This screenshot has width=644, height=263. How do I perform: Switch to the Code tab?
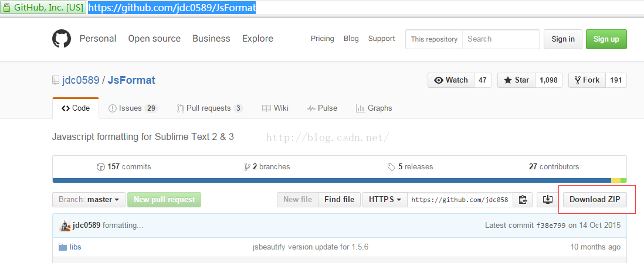point(76,108)
